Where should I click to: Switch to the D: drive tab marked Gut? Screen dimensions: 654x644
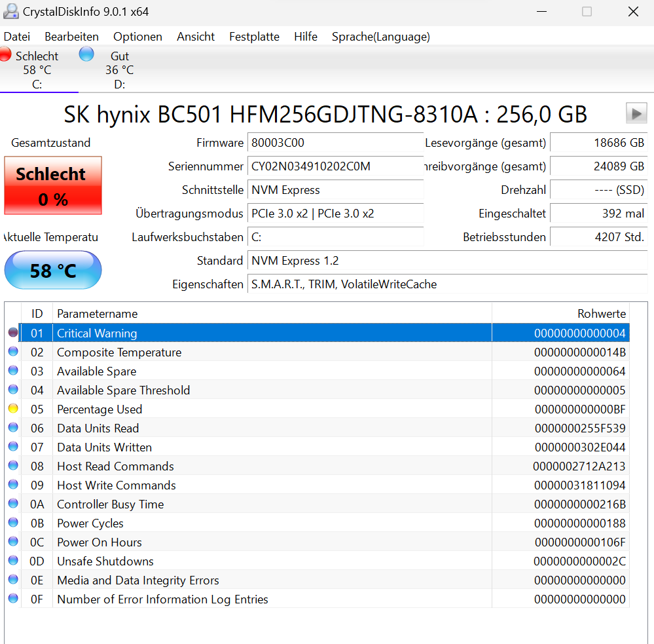120,69
